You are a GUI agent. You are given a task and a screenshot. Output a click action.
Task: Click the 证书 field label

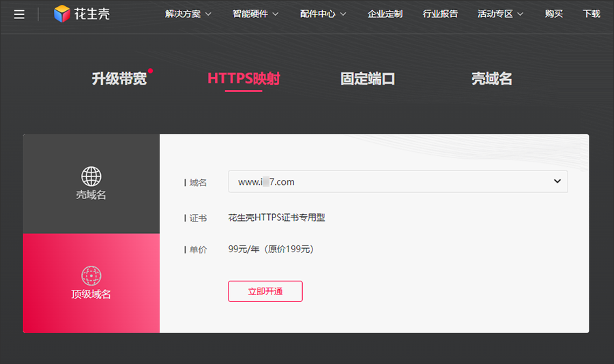198,218
